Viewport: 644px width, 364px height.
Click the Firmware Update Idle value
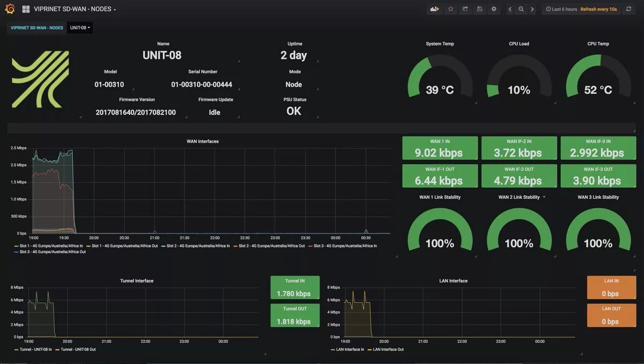[215, 113]
